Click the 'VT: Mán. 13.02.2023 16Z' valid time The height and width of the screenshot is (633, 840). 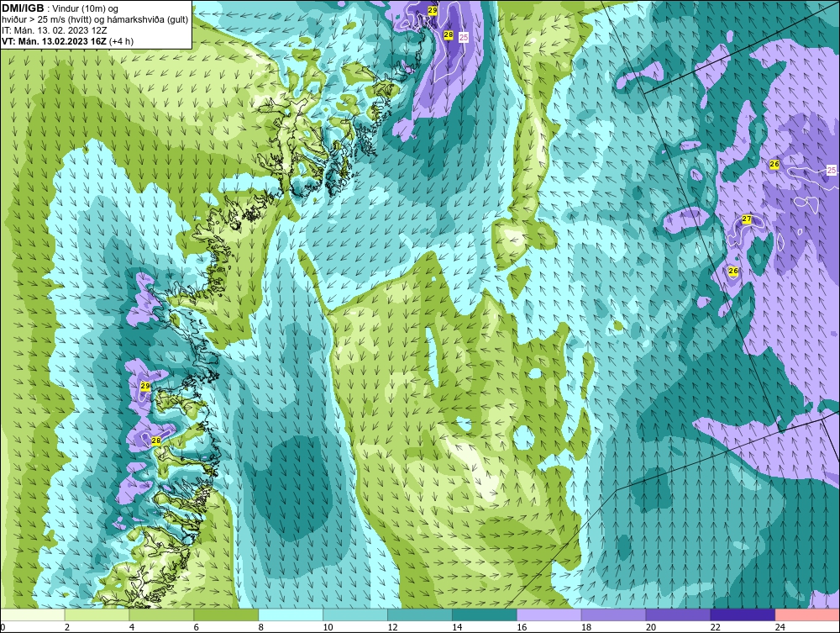pos(54,41)
